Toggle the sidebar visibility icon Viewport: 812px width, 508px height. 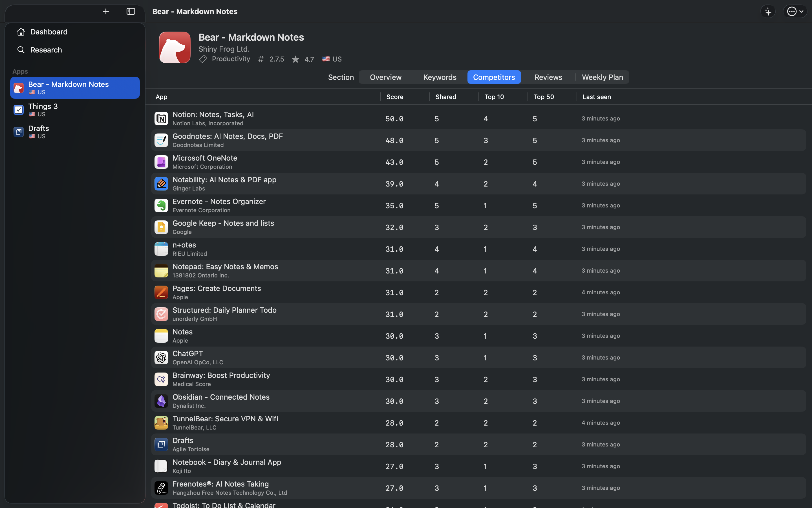coord(131,11)
